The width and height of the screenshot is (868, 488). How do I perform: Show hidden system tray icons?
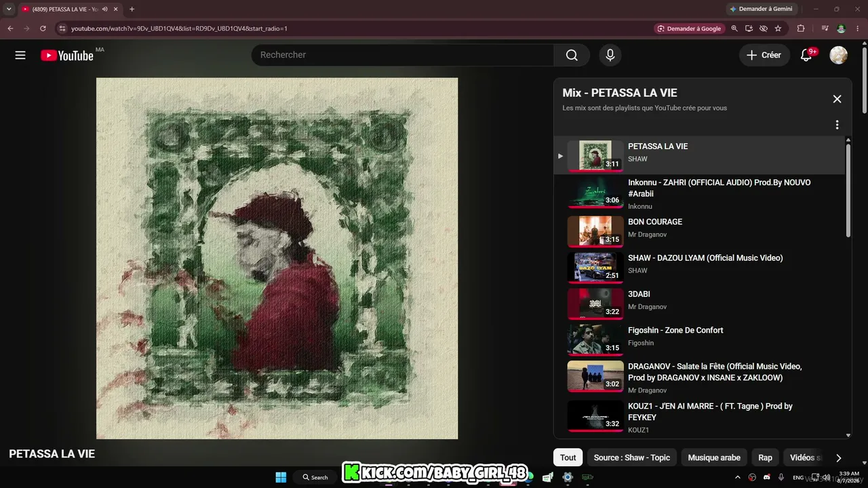coord(739,477)
